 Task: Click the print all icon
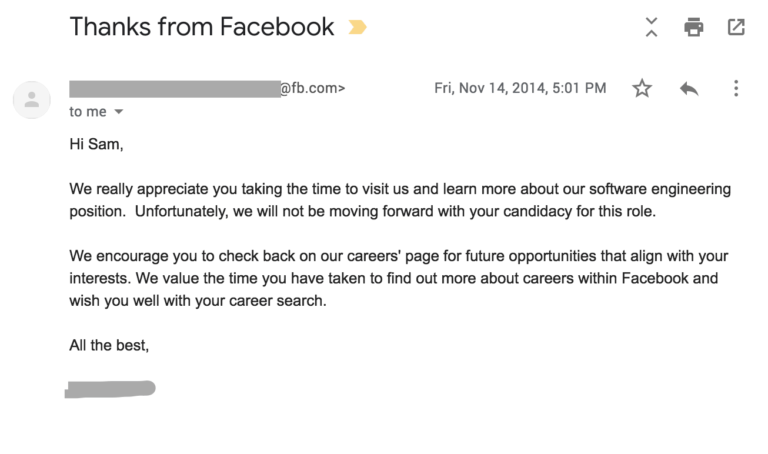tap(694, 27)
